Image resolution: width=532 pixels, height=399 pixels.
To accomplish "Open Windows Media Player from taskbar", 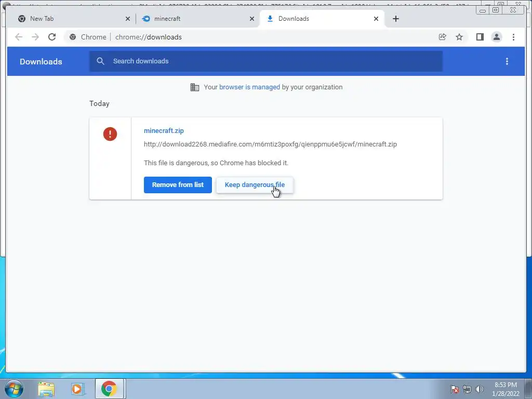I will (77, 389).
